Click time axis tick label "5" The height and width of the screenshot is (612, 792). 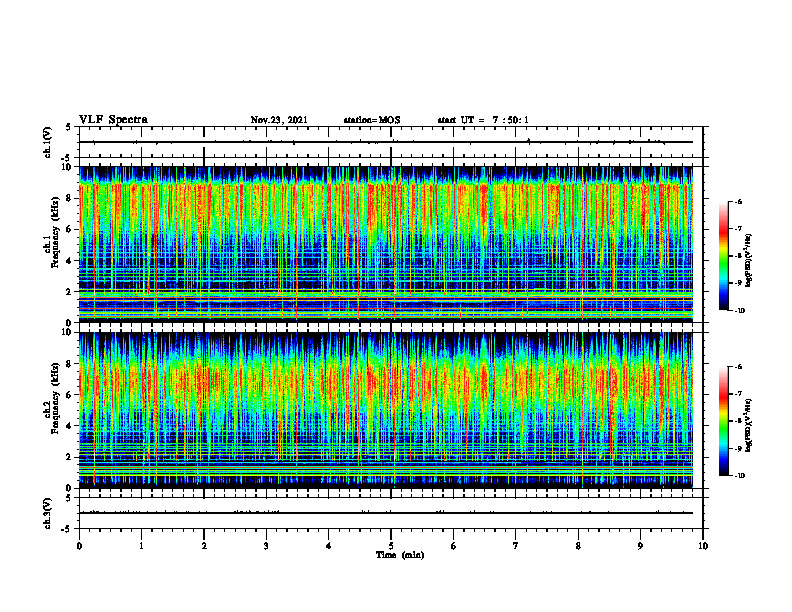pos(391,546)
